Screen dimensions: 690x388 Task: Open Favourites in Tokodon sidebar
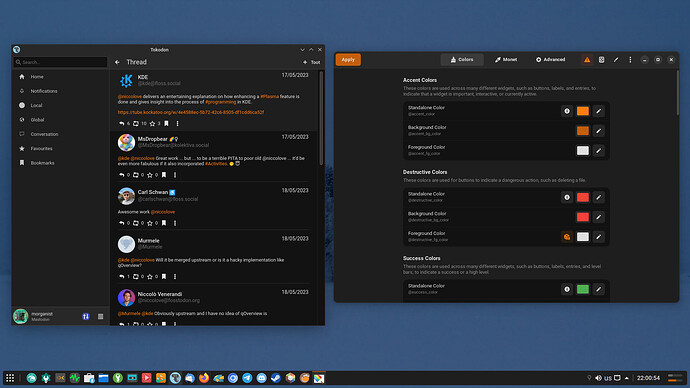coord(60,148)
